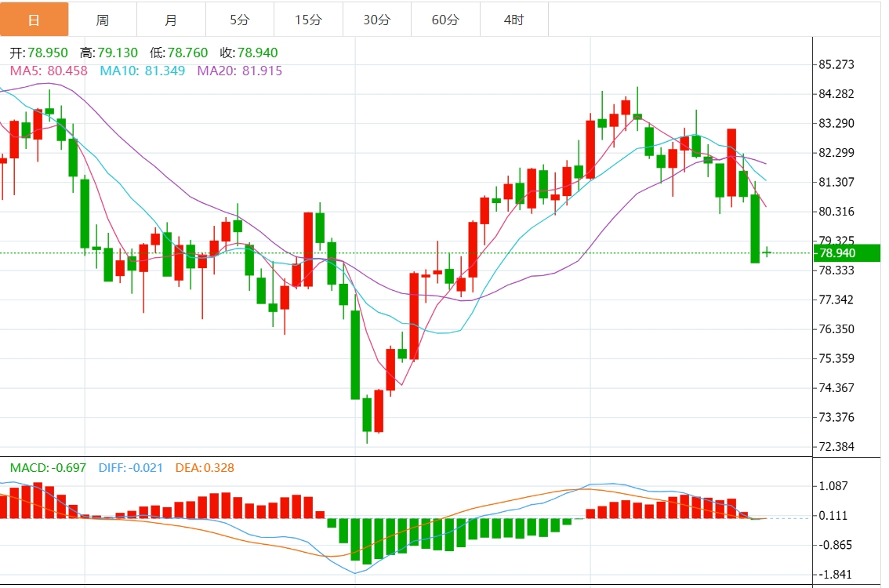Select the daily 日 timeframe tab
The image size is (889, 588).
34,20
